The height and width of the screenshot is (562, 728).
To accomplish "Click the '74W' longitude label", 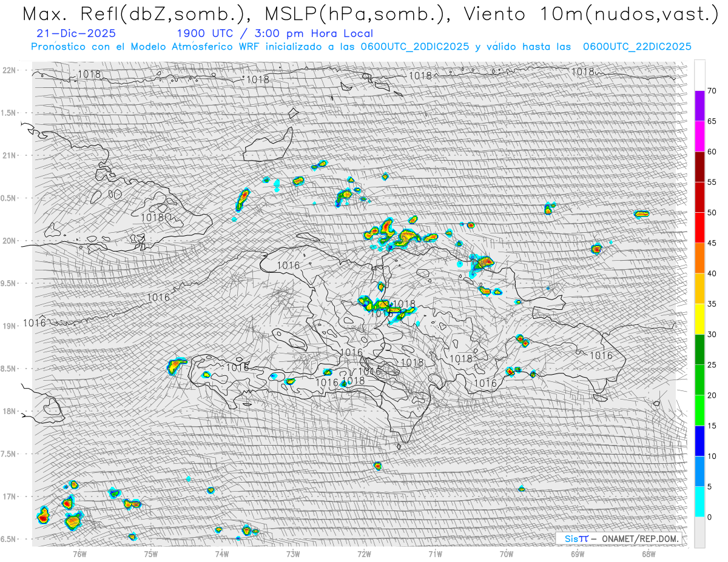I will [221, 553].
